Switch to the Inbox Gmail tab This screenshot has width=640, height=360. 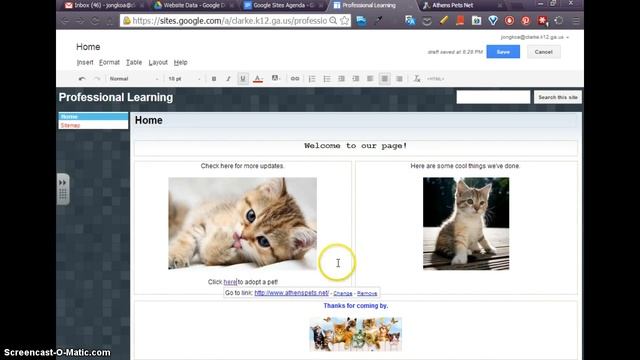tap(102, 5)
